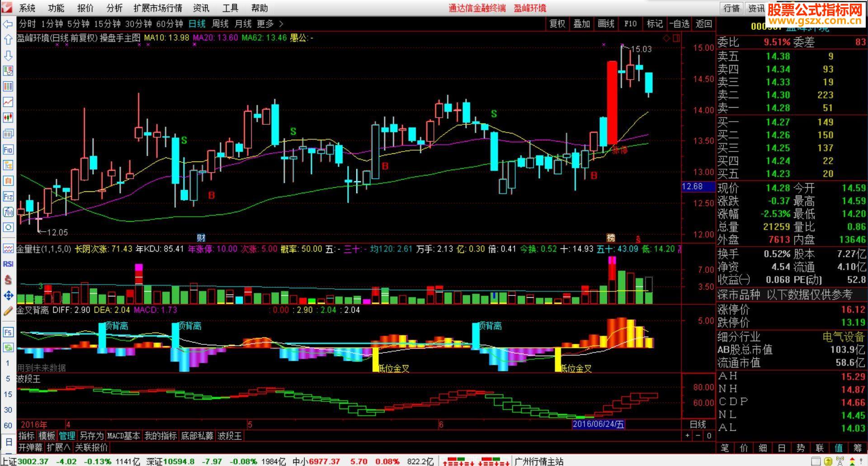Click the 叠加 overlay button
The image size is (868, 466).
[582, 24]
